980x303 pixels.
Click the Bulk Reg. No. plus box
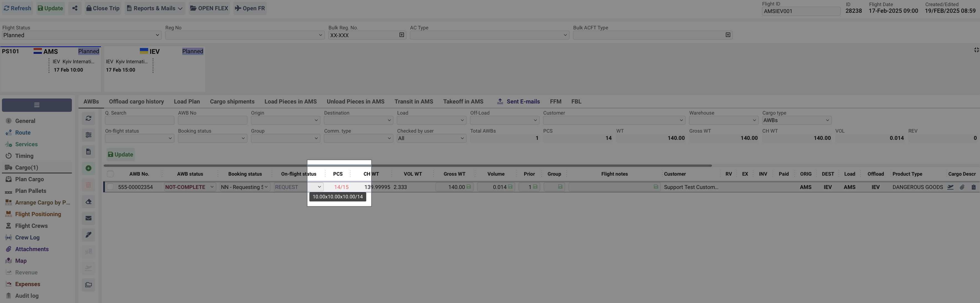[402, 35]
